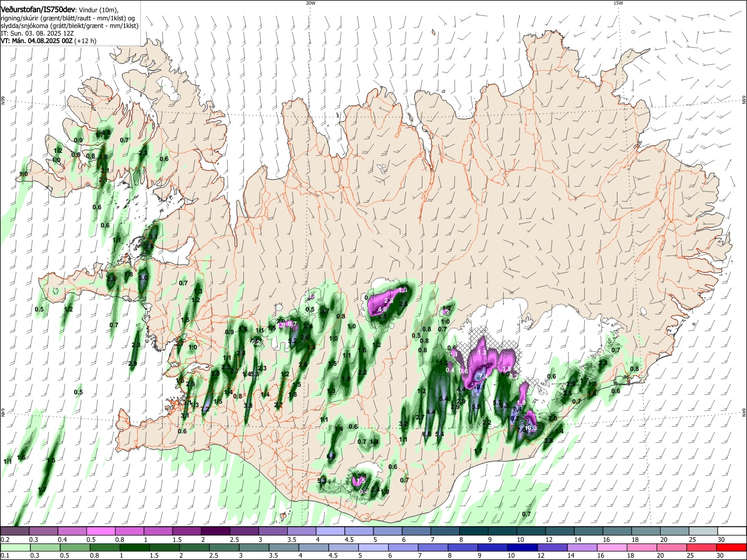747x560 pixels.
Task: Click the dark teal 8 swatch, top legend row
Action: pyautogui.click(x=473, y=531)
